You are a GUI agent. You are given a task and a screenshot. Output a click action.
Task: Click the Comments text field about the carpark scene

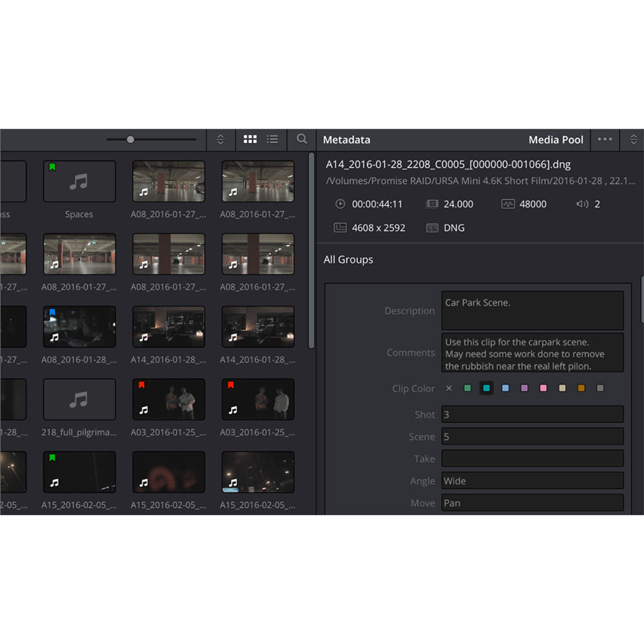click(533, 352)
